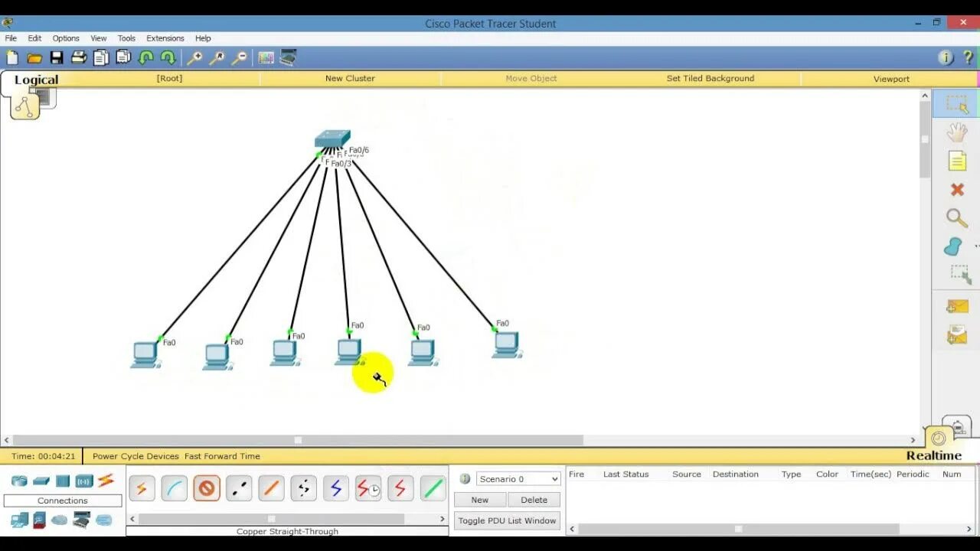Open the drawing palette icon

click(266, 57)
